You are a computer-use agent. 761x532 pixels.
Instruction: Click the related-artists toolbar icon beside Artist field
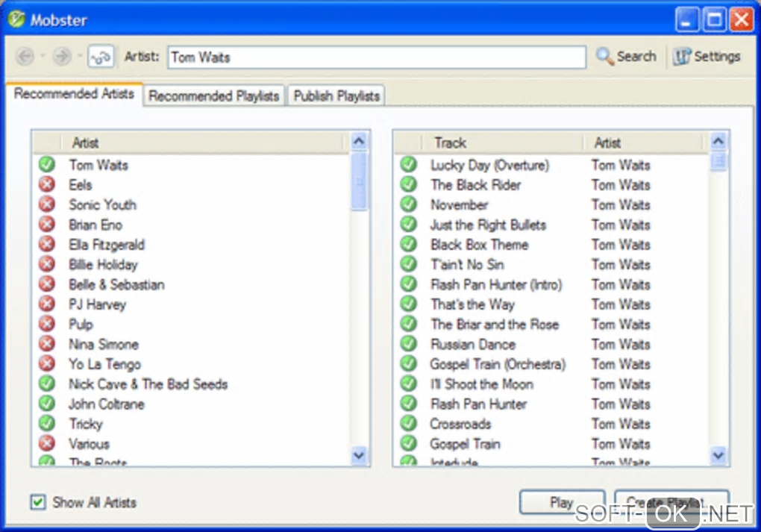101,56
